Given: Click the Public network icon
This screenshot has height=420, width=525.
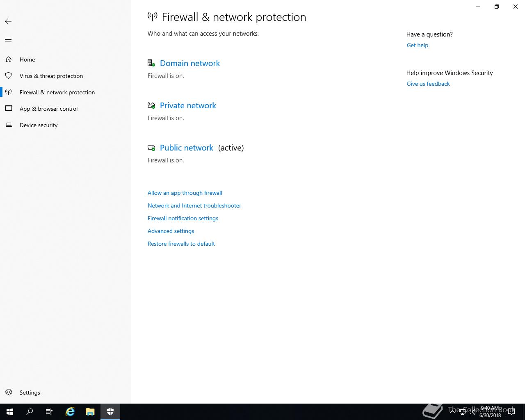Looking at the screenshot, I should click(x=151, y=148).
